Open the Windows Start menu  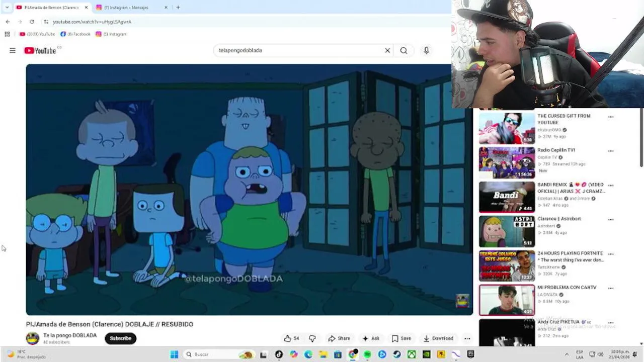174,354
